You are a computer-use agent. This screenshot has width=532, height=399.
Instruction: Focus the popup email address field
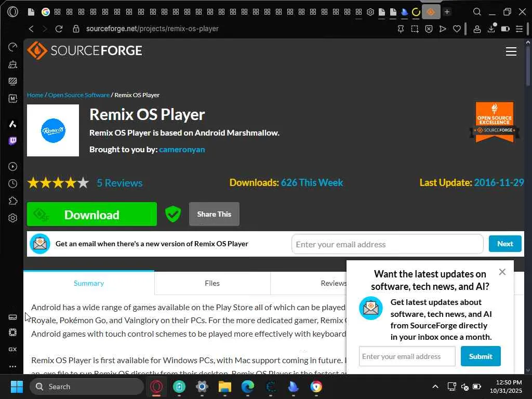pyautogui.click(x=407, y=356)
